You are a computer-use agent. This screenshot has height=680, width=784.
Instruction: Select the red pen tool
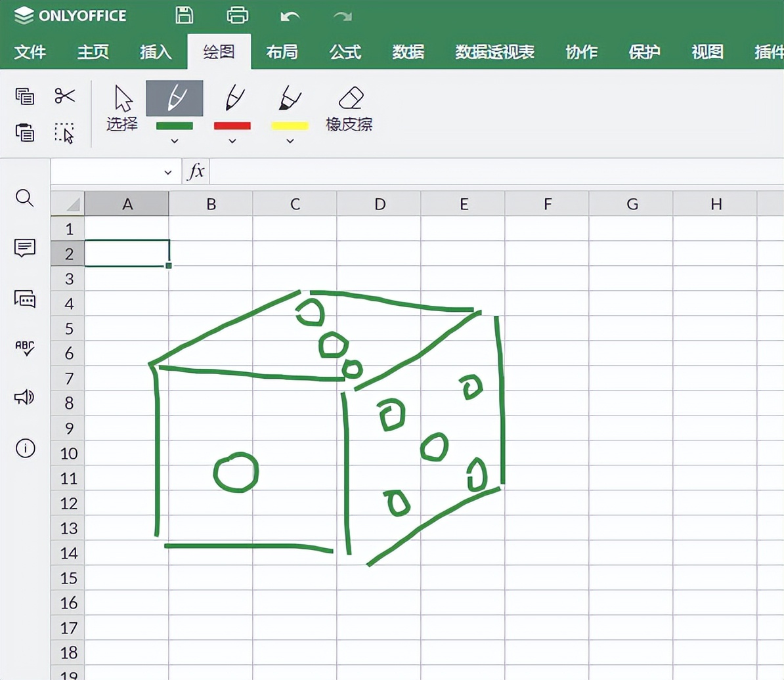point(231,98)
